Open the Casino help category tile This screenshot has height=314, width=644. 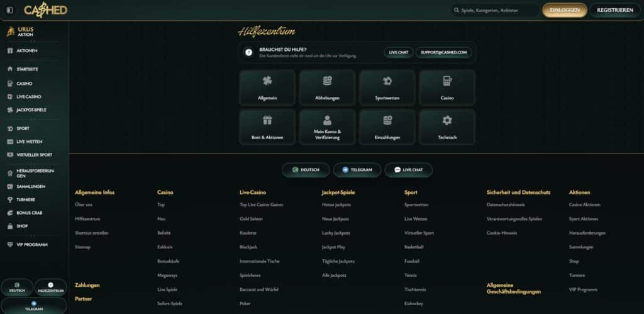pyautogui.click(x=447, y=87)
